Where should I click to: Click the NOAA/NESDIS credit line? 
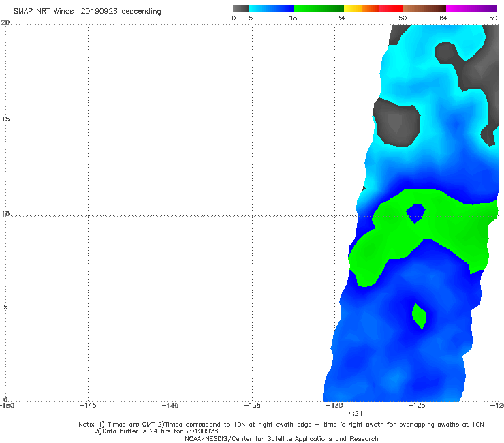coord(281,439)
